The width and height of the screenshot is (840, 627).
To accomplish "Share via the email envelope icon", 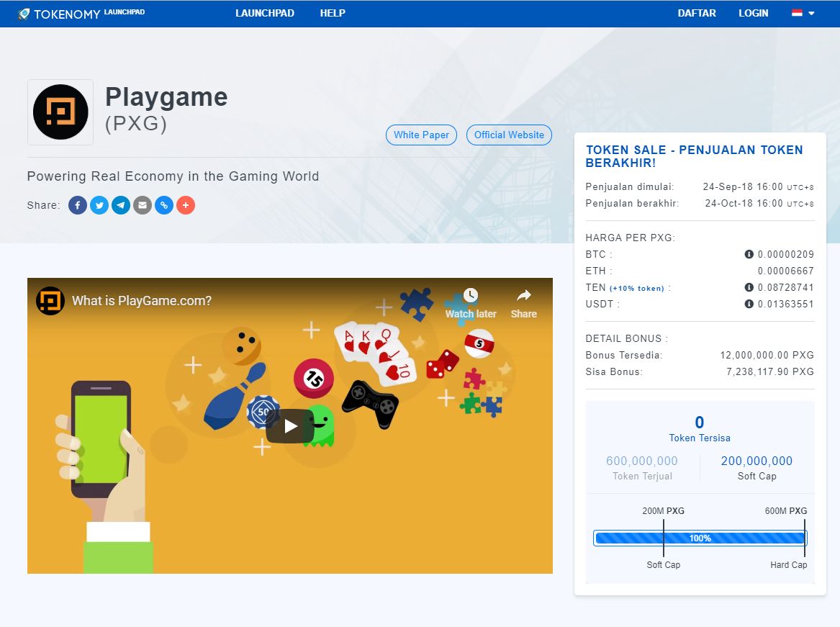I will (142, 205).
